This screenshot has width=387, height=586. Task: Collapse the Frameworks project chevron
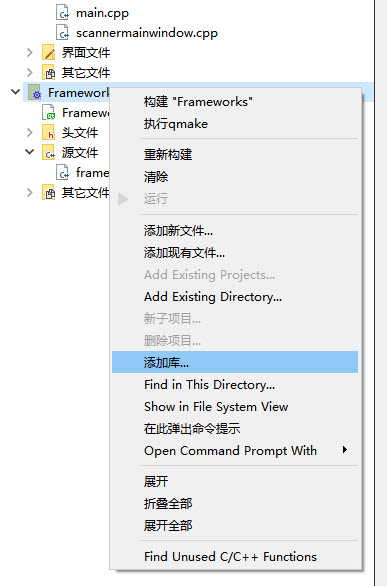pyautogui.click(x=16, y=92)
